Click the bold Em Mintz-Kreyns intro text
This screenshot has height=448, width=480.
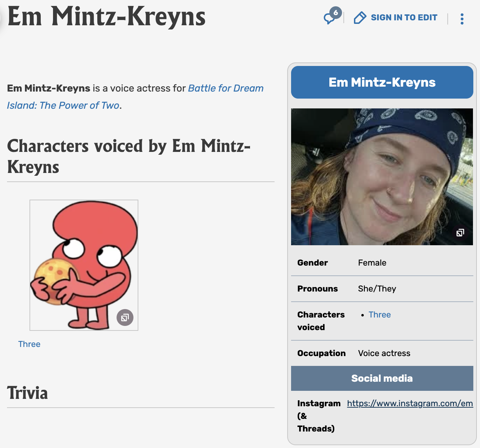49,88
